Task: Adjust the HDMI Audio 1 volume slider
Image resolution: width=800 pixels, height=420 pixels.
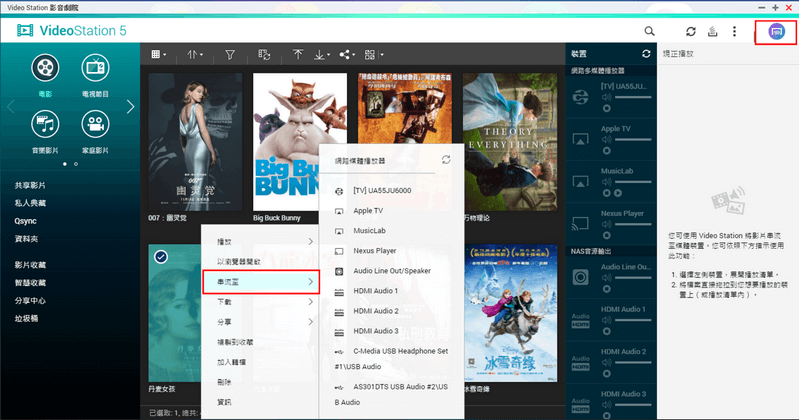Action: click(633, 320)
